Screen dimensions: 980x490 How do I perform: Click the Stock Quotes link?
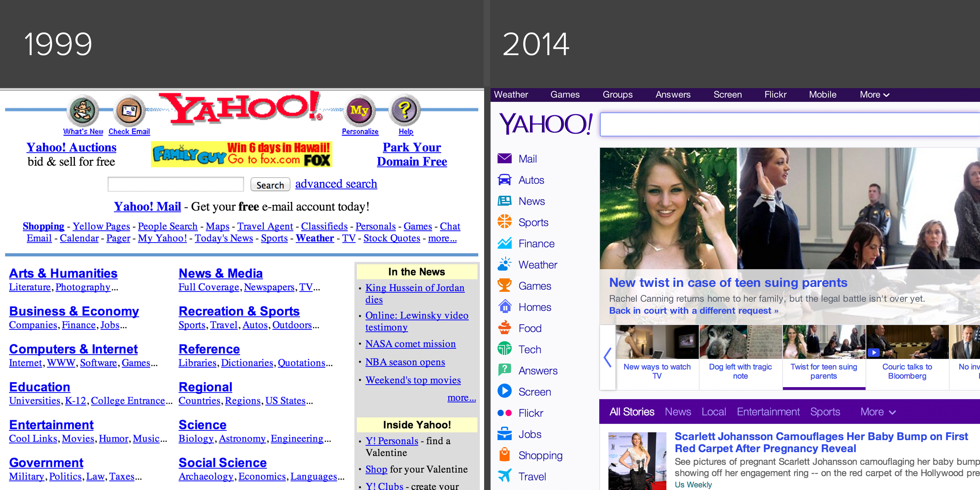392,238
